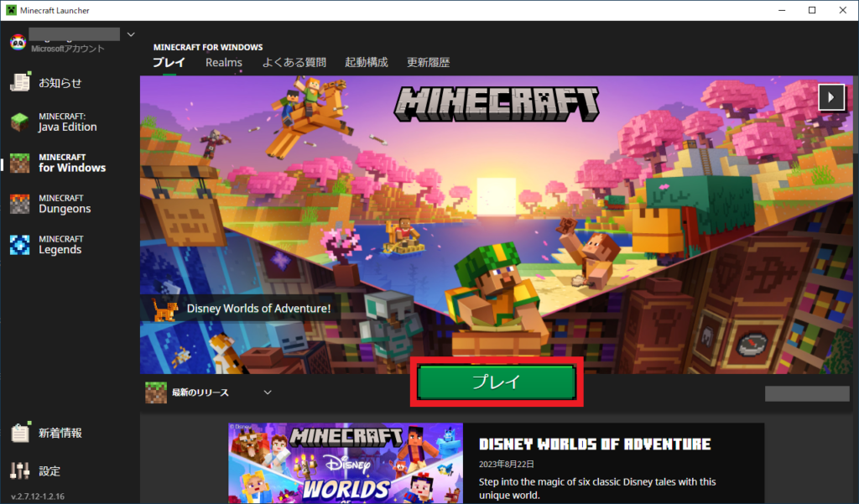This screenshot has height=504, width=859.
Task: Click version text v.2.7.12-1.2.16
Action: 38,496
